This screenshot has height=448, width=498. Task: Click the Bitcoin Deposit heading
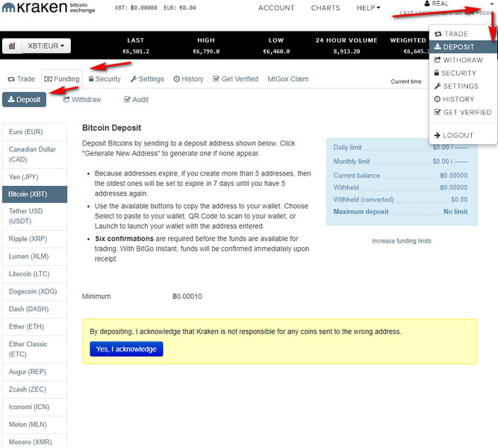[x=111, y=128]
